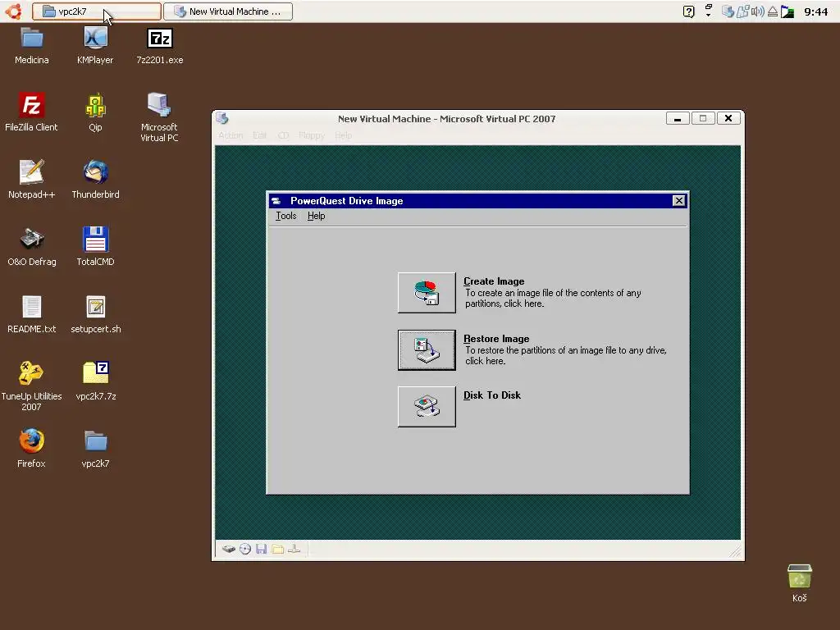Select the TotalCMD desktop icon
840x630 pixels.
(95, 246)
